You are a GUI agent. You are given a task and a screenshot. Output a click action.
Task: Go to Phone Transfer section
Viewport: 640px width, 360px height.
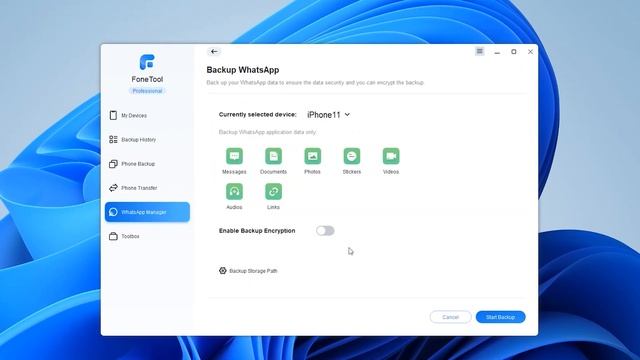tap(147, 188)
